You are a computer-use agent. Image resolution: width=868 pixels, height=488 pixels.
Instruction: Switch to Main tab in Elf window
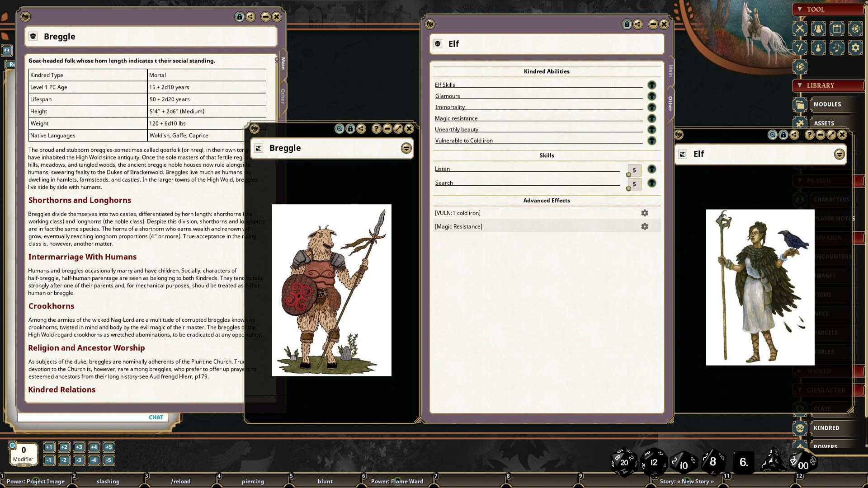670,70
